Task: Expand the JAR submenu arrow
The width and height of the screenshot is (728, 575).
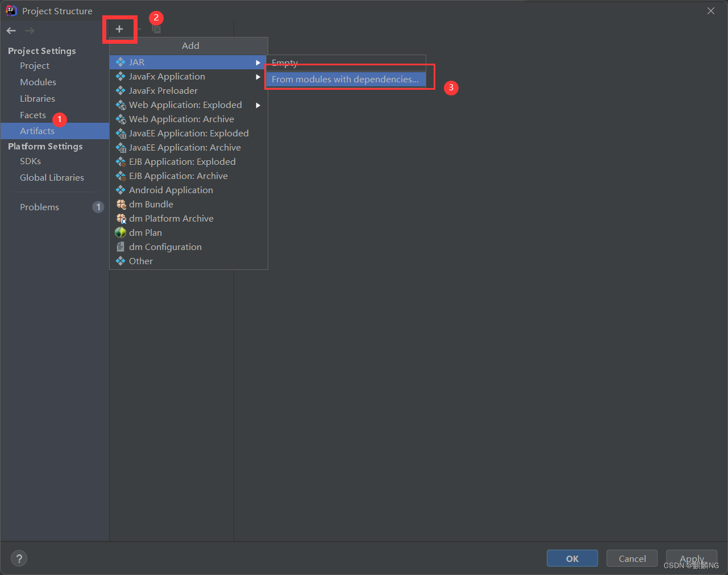Action: coord(258,63)
